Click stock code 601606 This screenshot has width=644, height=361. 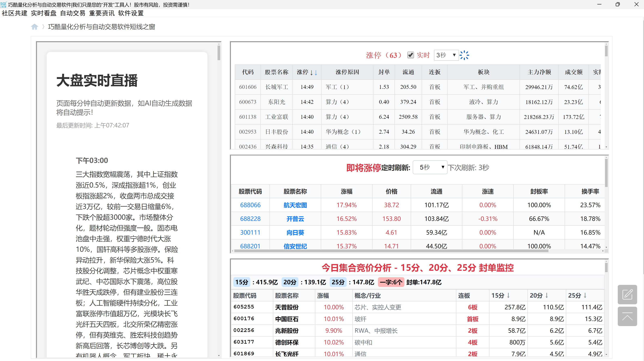pyautogui.click(x=248, y=87)
